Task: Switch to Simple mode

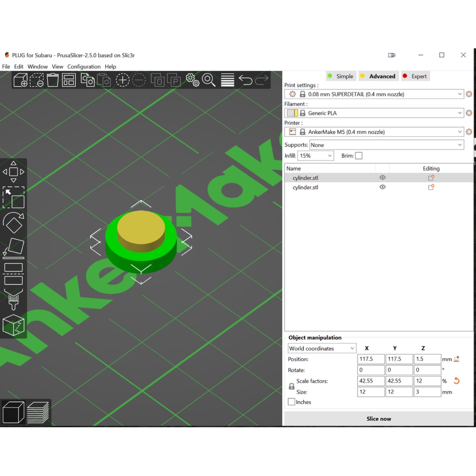Action: coord(341,76)
